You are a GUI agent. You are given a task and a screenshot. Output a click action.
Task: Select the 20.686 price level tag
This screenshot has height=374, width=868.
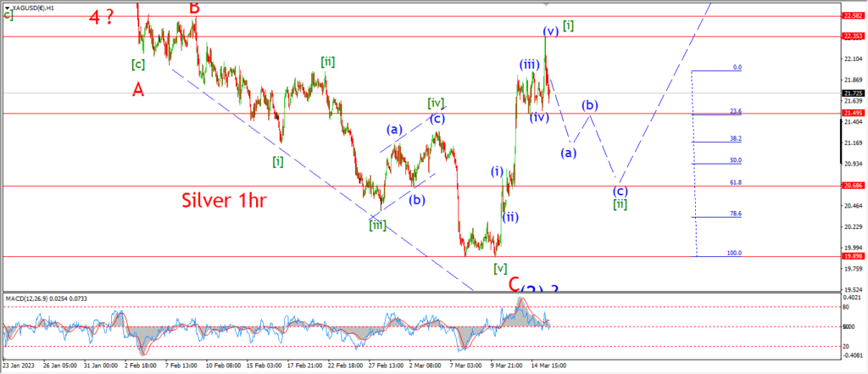[x=852, y=187]
